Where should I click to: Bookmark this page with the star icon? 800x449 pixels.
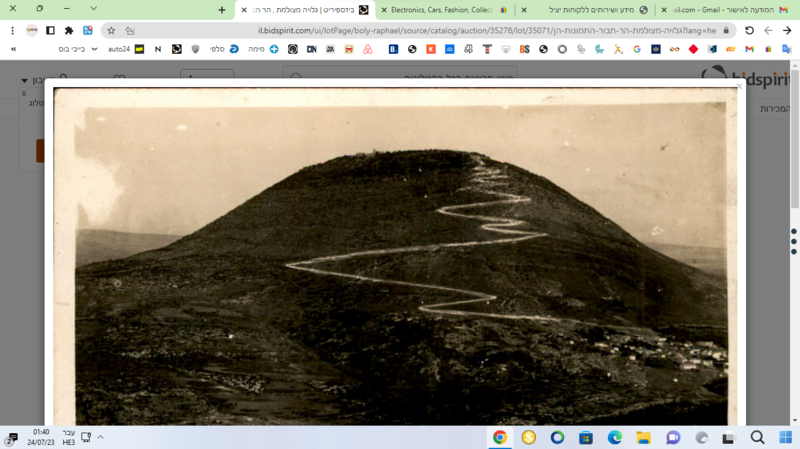point(111,31)
